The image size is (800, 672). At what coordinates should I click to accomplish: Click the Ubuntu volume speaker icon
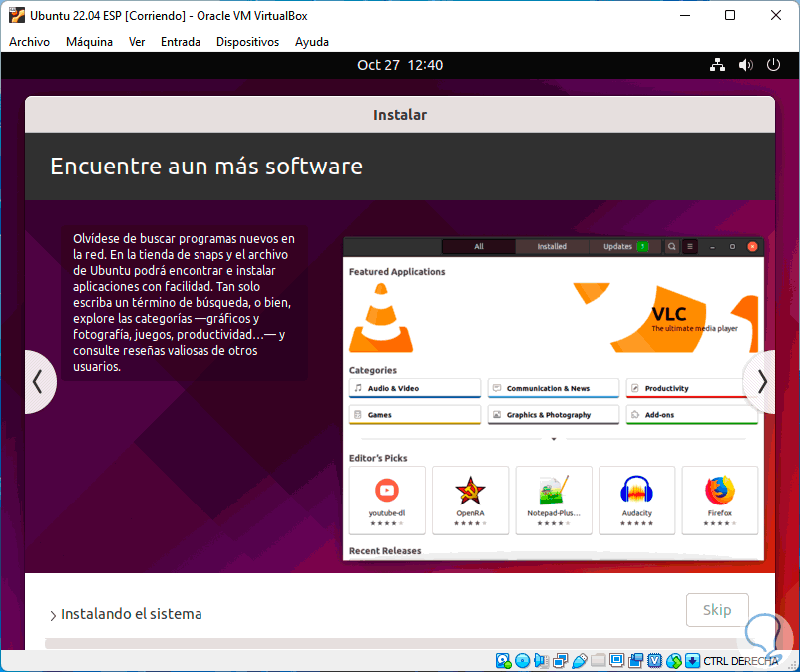point(745,65)
